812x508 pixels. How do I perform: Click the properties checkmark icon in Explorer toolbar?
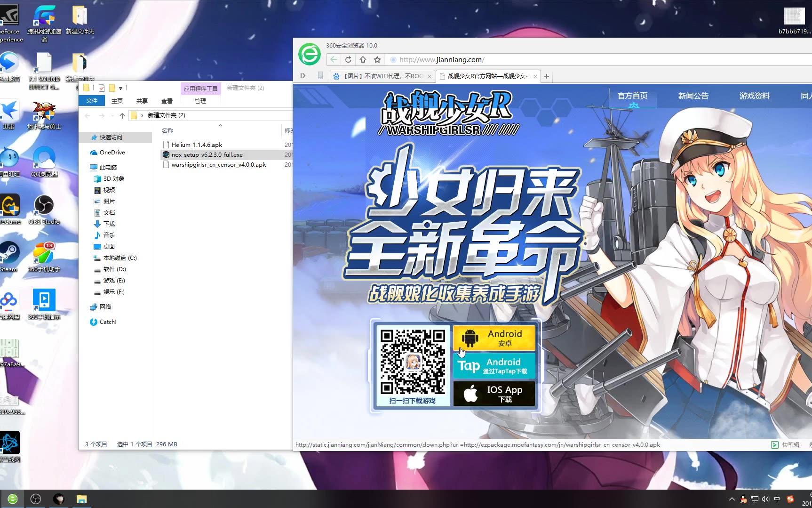[102, 88]
